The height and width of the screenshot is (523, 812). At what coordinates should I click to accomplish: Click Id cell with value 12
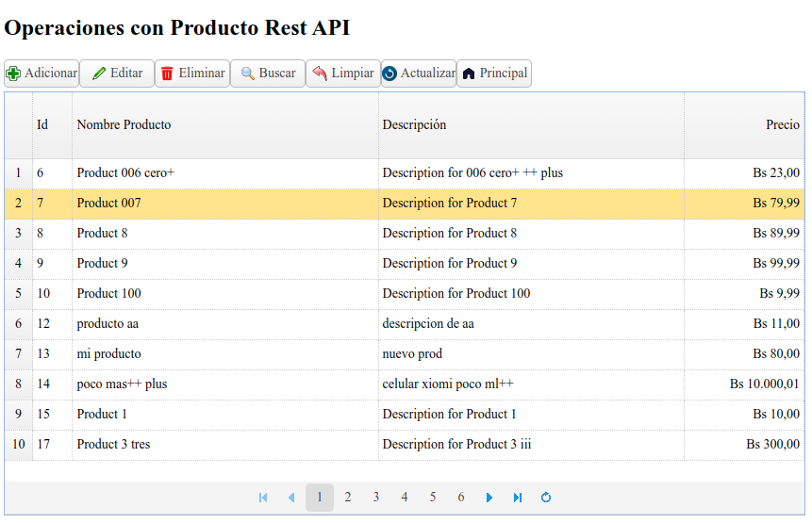point(52,324)
